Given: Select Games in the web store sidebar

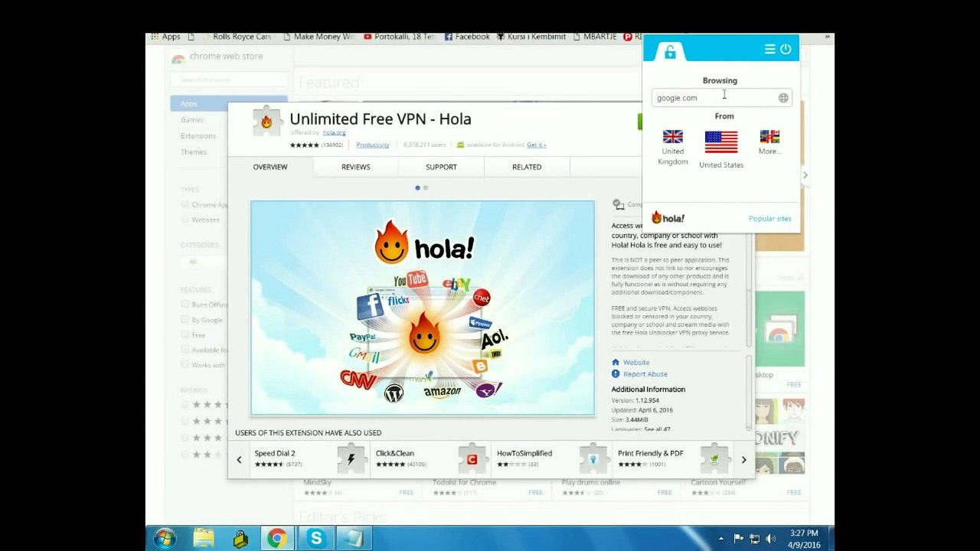Looking at the screenshot, I should pos(192,120).
